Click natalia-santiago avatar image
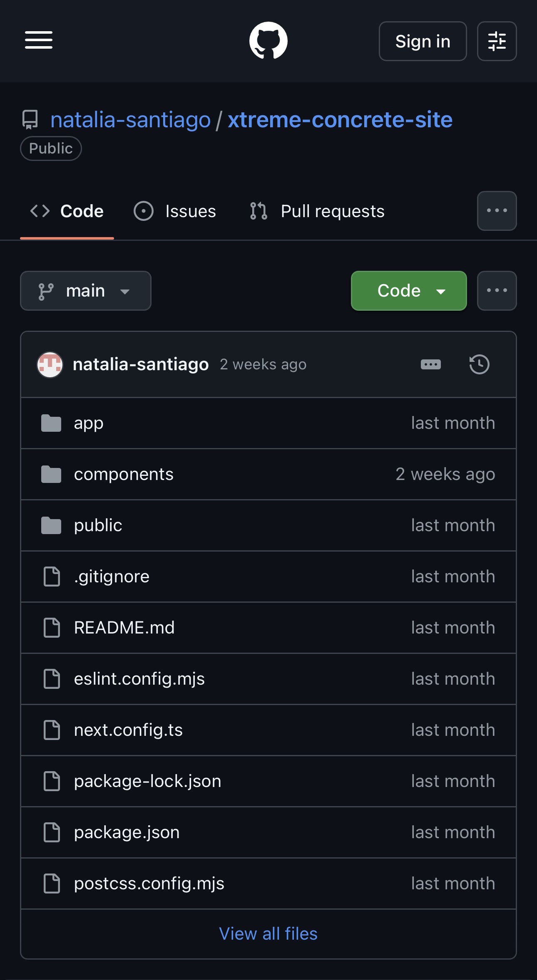Viewport: 537px width, 980px height. 50,364
